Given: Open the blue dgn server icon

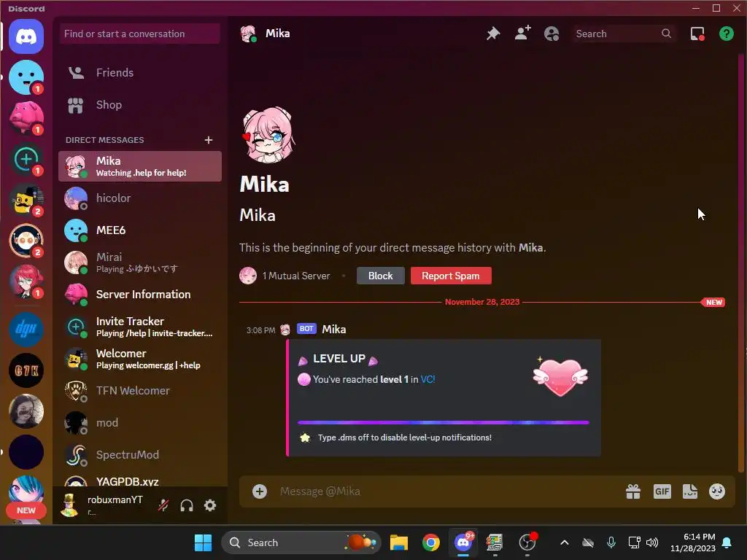Looking at the screenshot, I should click(26, 329).
